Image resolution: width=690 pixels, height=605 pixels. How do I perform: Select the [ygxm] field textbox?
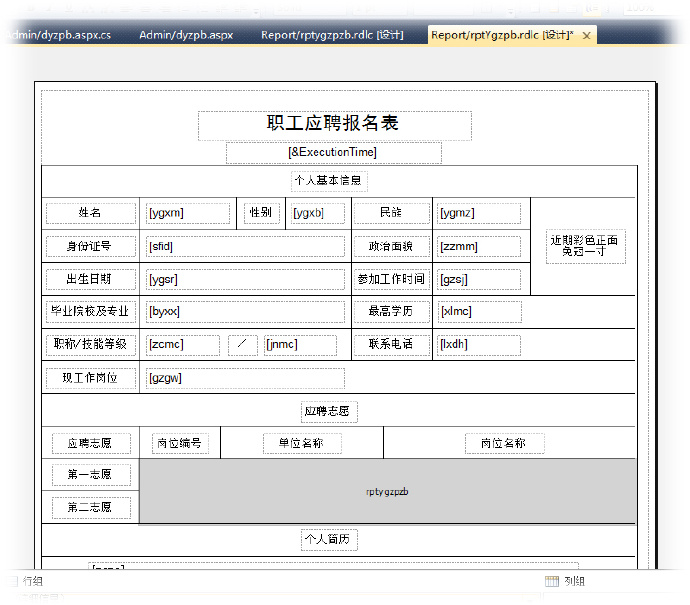click(187, 213)
